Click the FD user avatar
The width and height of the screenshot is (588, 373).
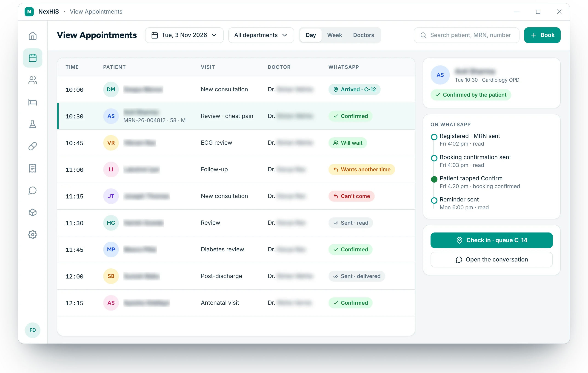tap(32, 330)
